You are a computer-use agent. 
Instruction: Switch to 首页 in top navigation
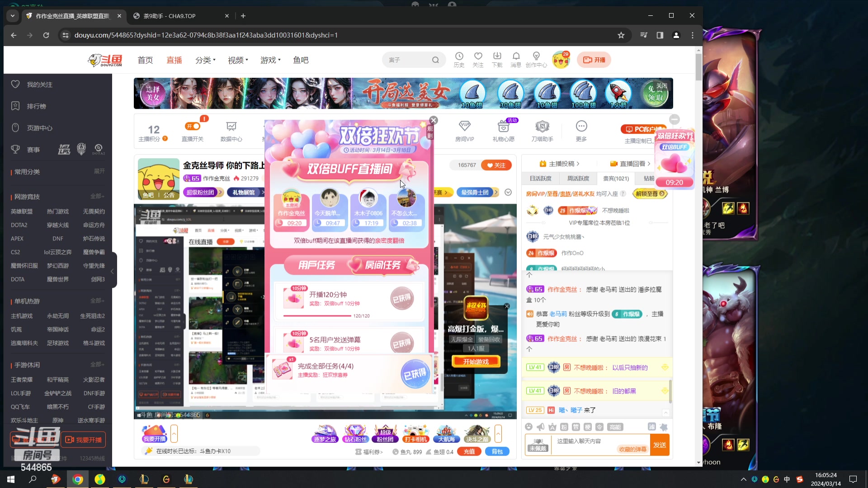[145, 60]
